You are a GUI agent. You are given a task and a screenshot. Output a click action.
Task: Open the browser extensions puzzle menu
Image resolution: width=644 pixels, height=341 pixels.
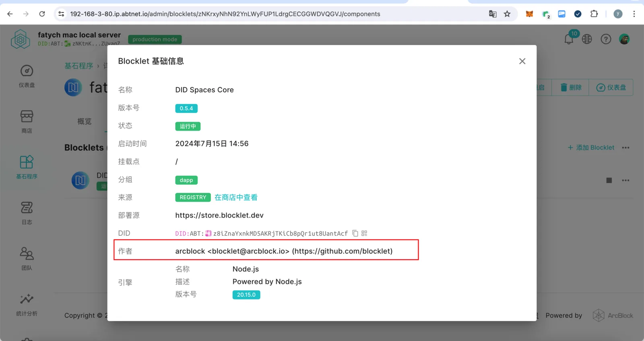coord(594,14)
